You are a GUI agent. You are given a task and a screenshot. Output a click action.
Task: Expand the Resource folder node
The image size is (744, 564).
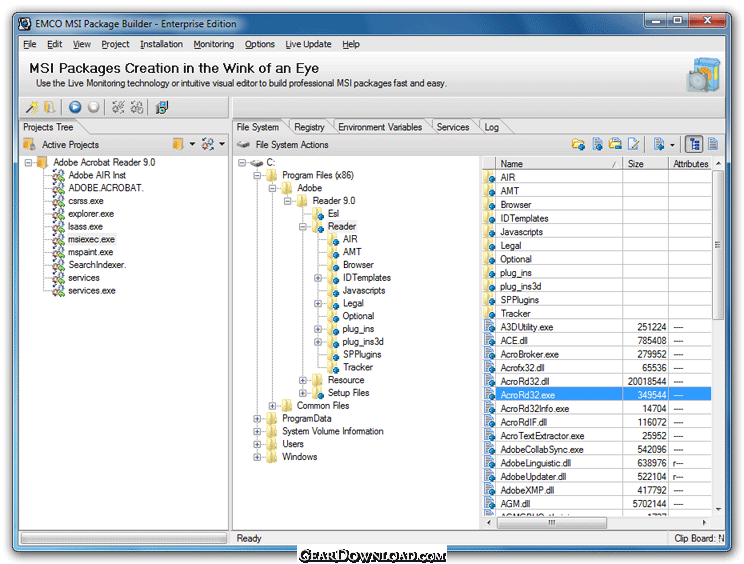[303, 380]
